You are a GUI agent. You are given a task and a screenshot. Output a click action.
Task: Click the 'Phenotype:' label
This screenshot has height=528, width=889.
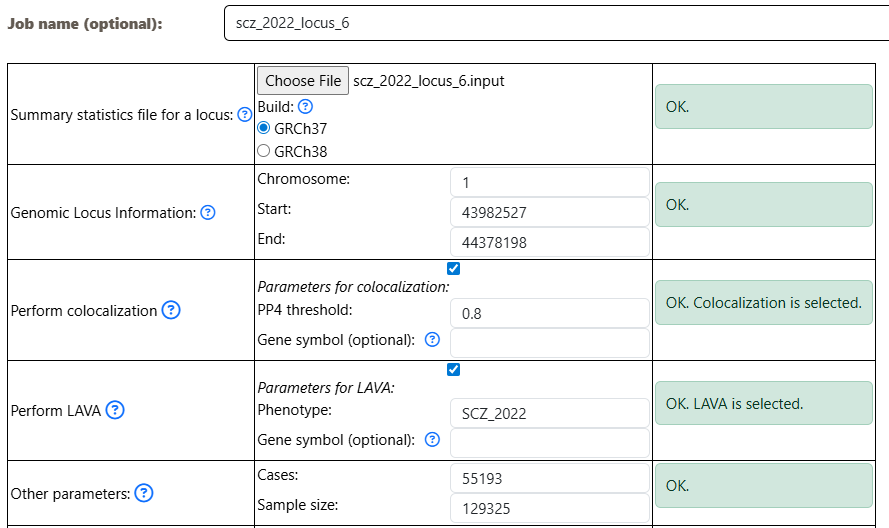click(x=294, y=410)
